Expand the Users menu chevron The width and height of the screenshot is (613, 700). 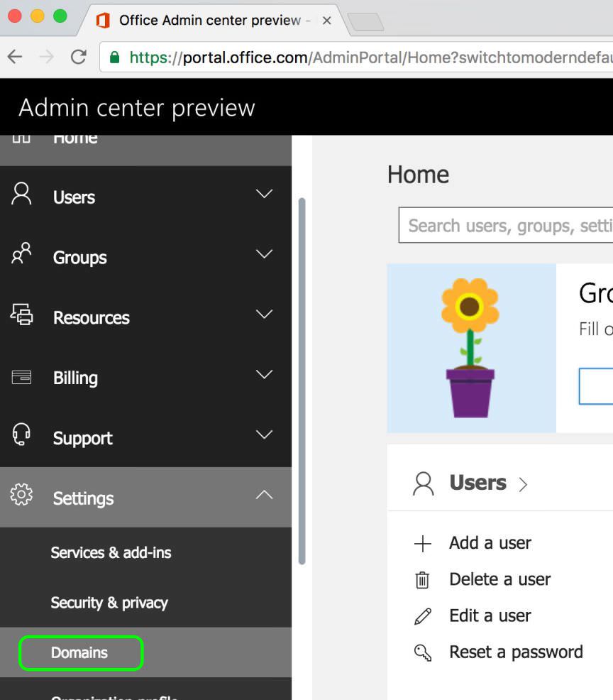(264, 194)
